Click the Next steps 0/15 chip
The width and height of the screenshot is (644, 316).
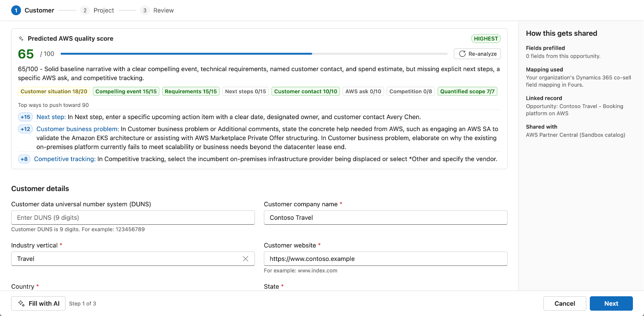coord(246,92)
